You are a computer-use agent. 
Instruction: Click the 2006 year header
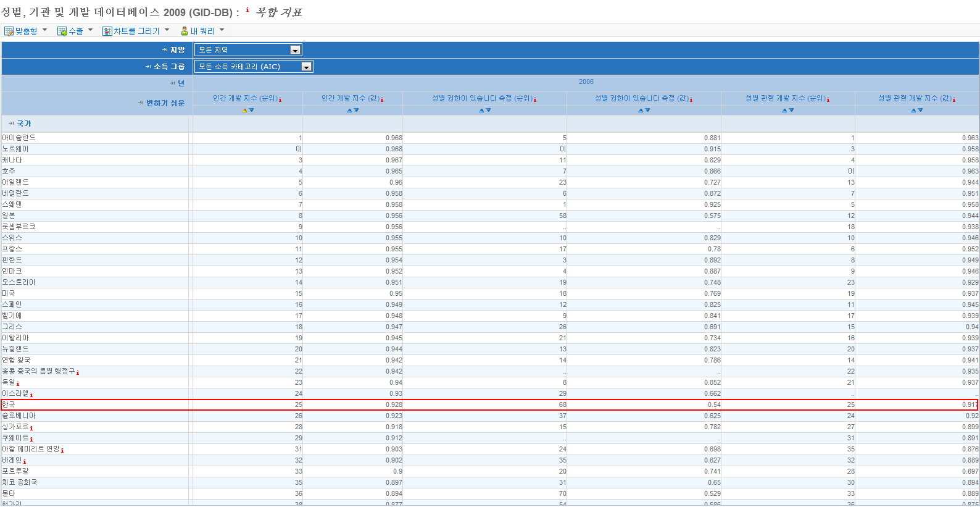[586, 82]
